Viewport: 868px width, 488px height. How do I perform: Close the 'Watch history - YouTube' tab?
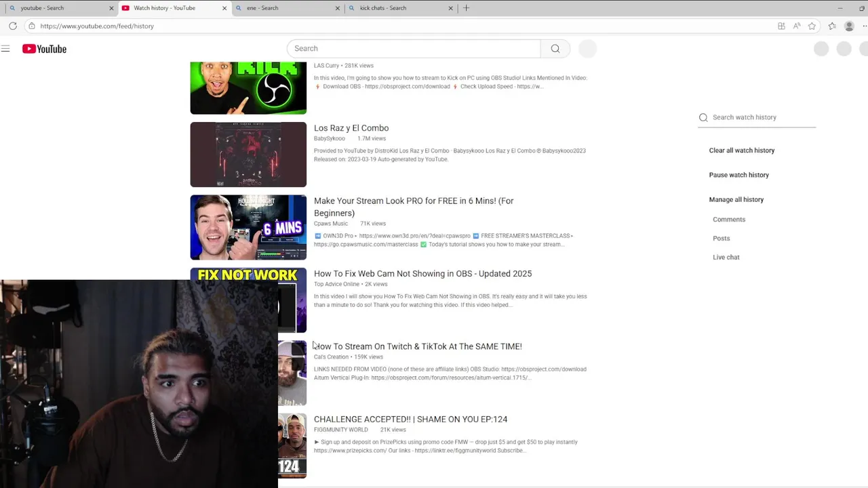[x=224, y=8]
